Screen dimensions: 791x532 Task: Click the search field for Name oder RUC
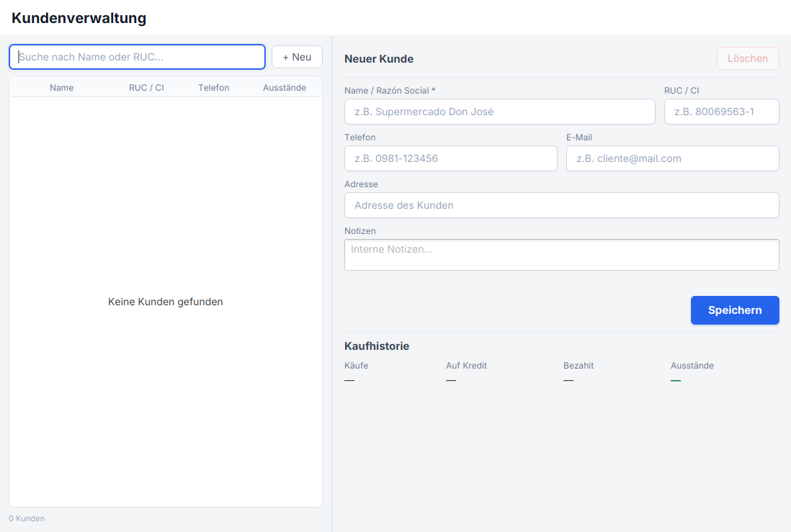tap(137, 57)
